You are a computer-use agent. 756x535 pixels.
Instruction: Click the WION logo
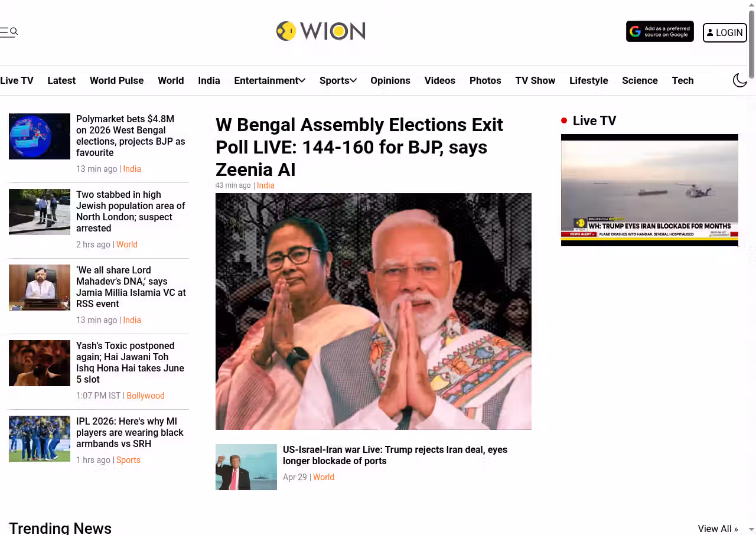click(x=321, y=31)
